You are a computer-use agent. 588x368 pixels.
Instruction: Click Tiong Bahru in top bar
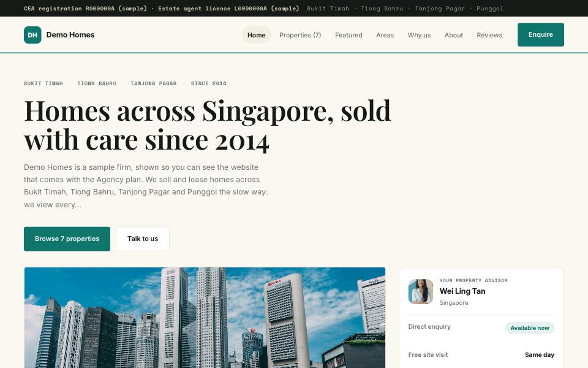pos(382,8)
